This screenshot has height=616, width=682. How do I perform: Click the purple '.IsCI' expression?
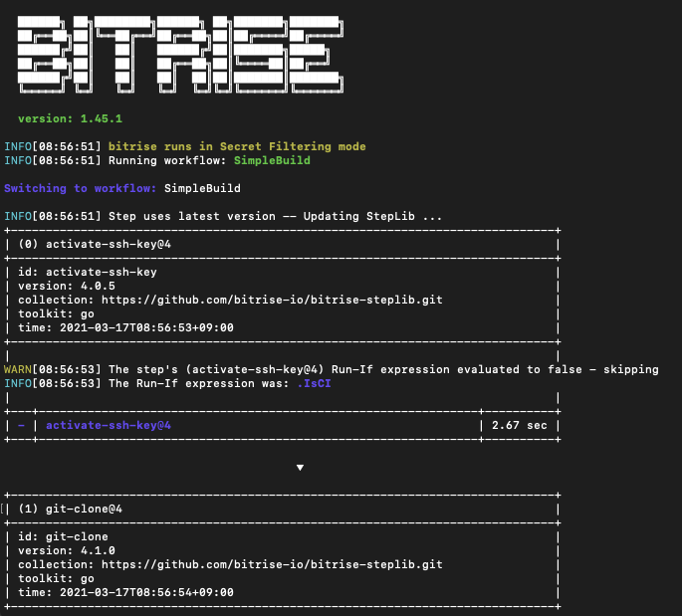point(314,383)
